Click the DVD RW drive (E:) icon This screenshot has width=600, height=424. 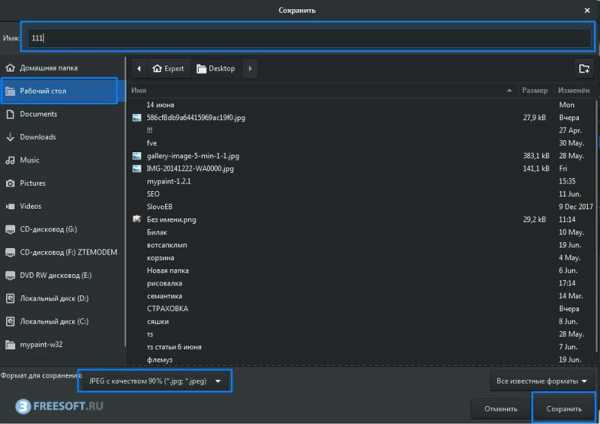click(10, 276)
